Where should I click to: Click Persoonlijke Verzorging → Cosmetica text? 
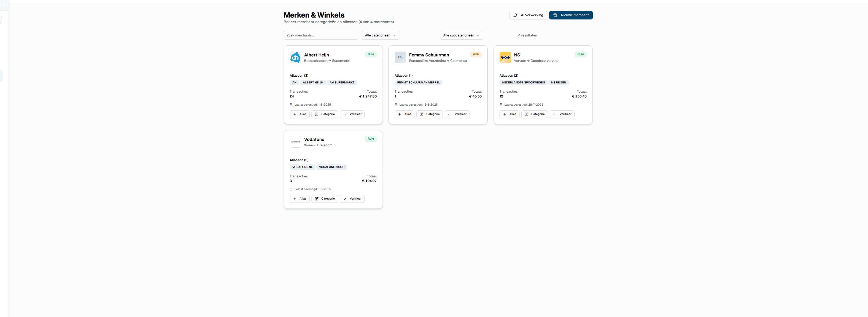point(438,61)
